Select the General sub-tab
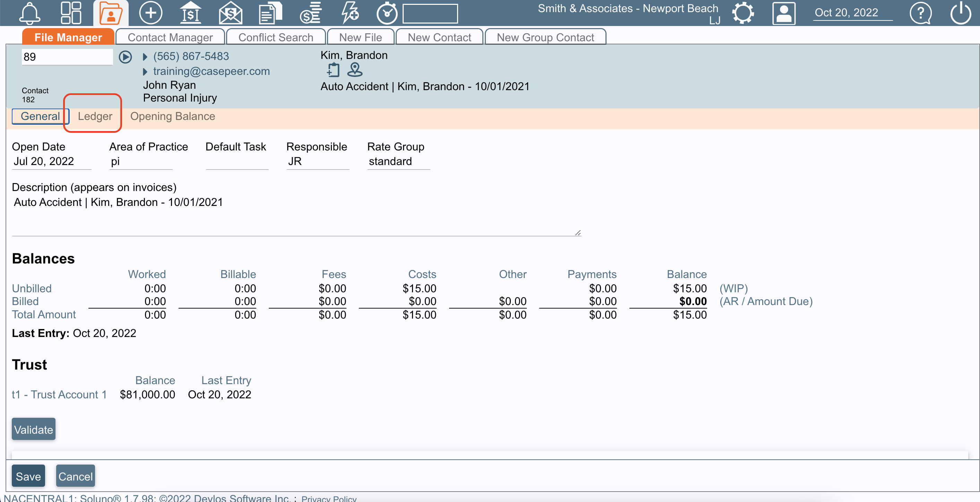 (x=40, y=116)
